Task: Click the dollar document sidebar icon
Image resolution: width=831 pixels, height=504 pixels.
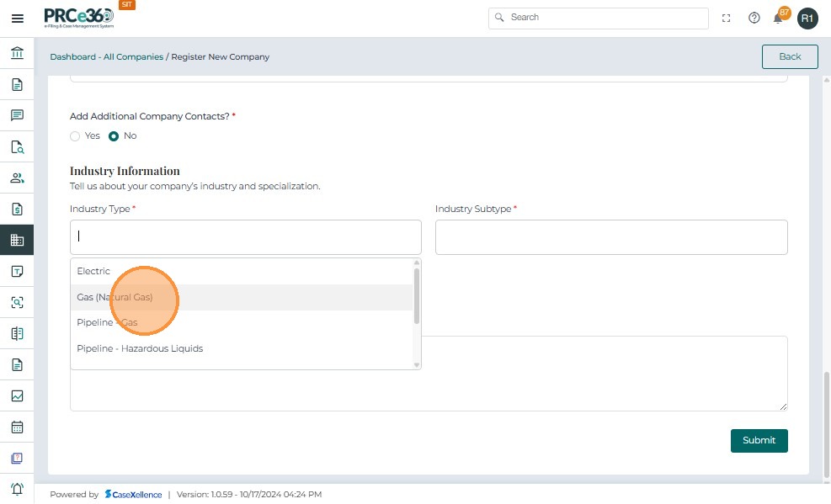Action: pos(17,209)
